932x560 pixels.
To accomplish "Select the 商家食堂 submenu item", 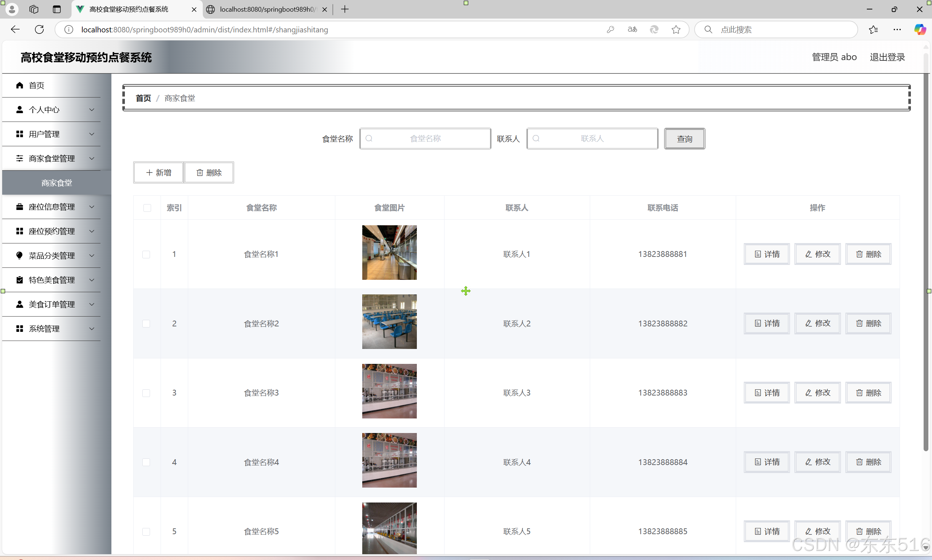I will click(57, 183).
